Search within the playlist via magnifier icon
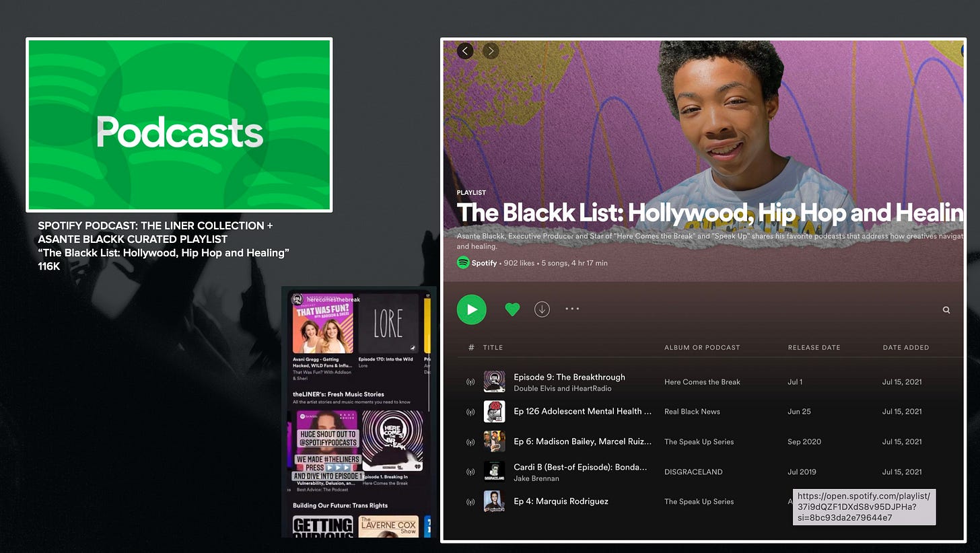Screen dimensions: 980x553 point(946,310)
